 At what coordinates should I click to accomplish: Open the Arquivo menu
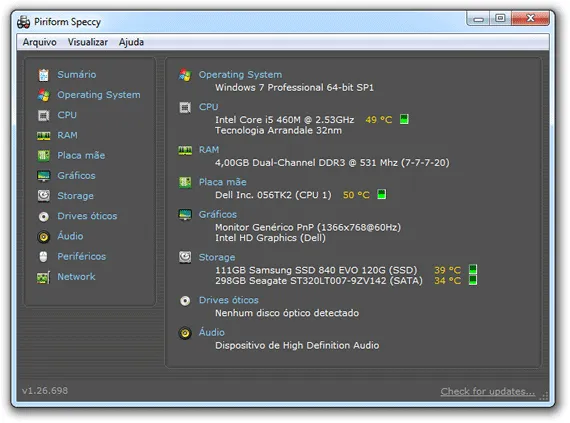[x=40, y=42]
